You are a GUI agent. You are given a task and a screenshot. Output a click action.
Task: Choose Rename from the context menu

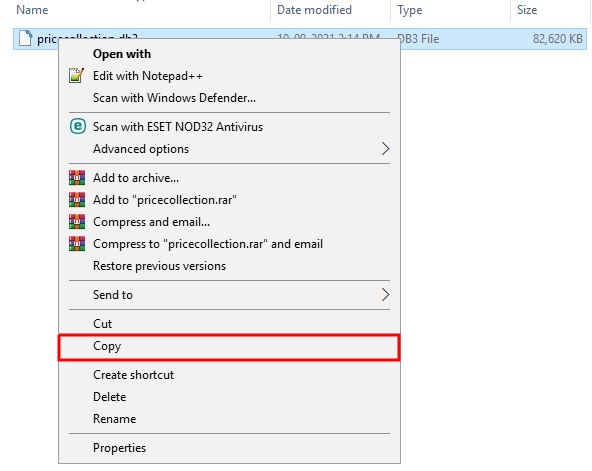point(229,419)
